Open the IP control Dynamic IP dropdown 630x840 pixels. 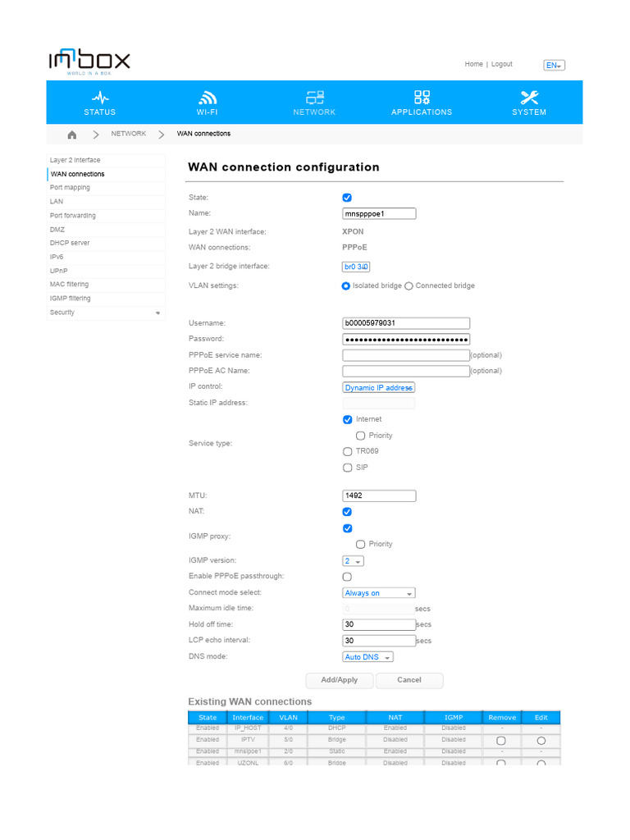coord(379,388)
